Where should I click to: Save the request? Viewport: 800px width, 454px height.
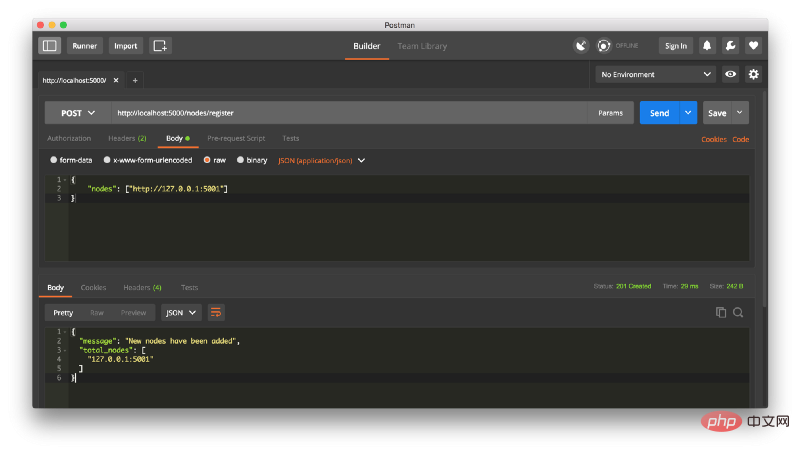coord(717,113)
